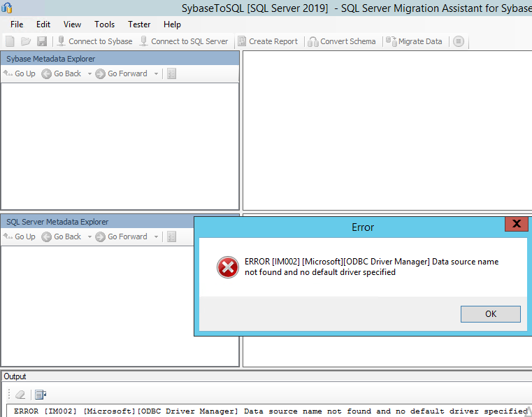
Task: Click Migrate Data in toolbar
Action: pyautogui.click(x=414, y=41)
